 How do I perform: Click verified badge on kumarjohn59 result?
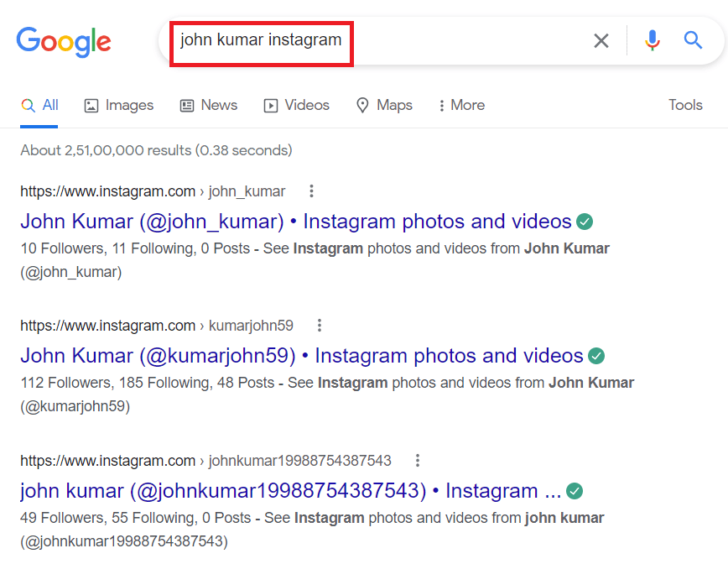coord(596,356)
